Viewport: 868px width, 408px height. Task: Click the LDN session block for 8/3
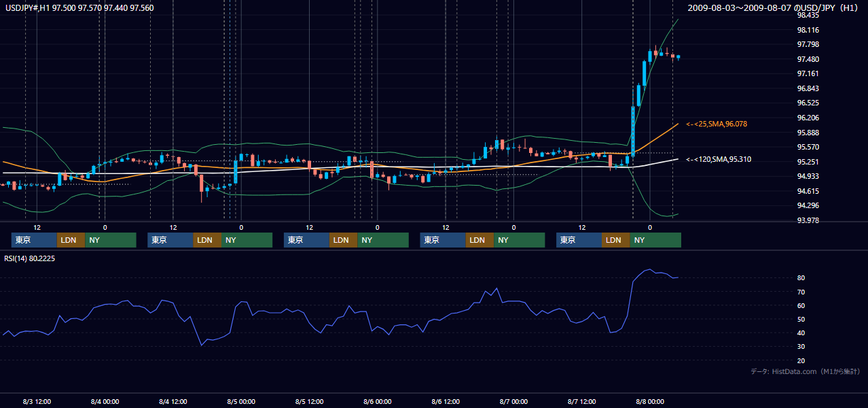(x=71, y=240)
